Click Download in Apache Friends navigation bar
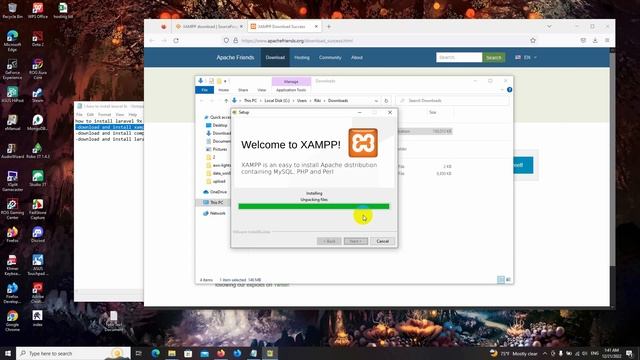 tap(275, 58)
